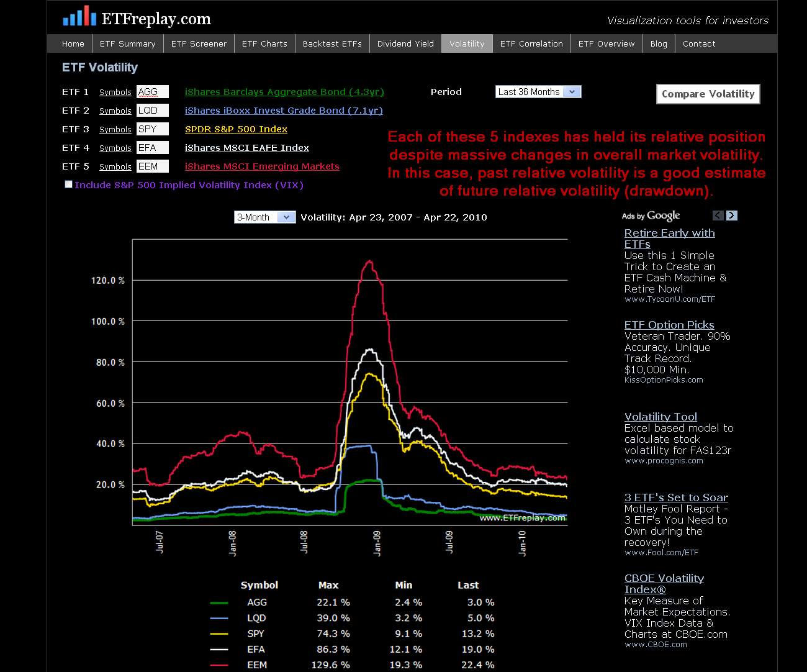Click the Symbols link for ETF 4
807x672 pixels.
pyautogui.click(x=115, y=148)
